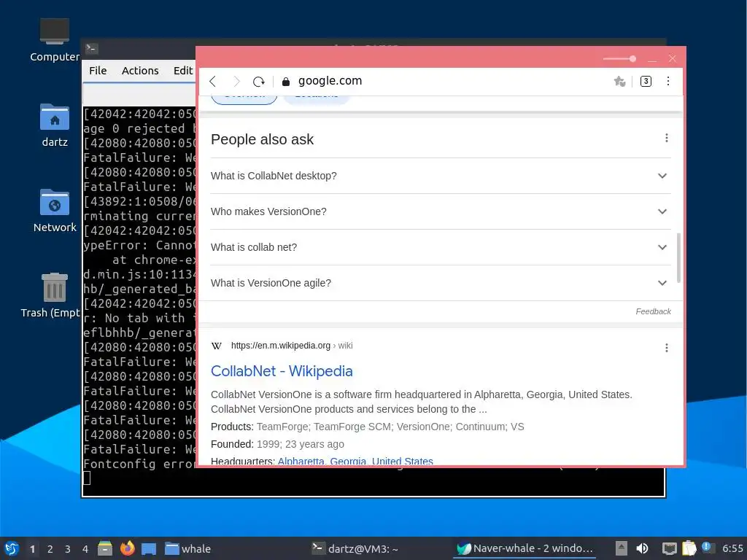This screenshot has height=560, width=747.
Task: Switch to workspace 2
Action: point(50,549)
